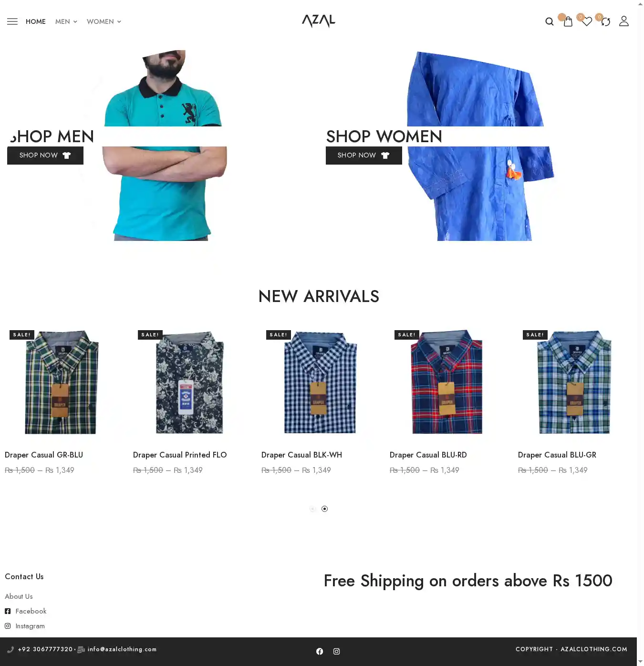Click the AZAL logo
Screen dimensions: 644x666
coord(319,21)
